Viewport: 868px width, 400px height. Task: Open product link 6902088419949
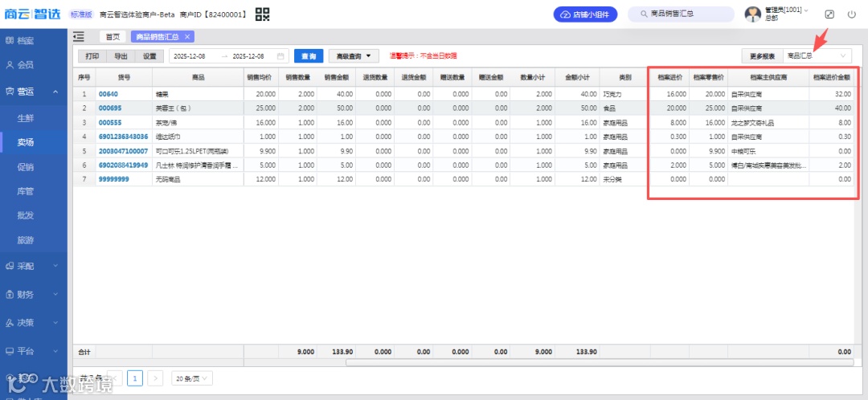[124, 165]
